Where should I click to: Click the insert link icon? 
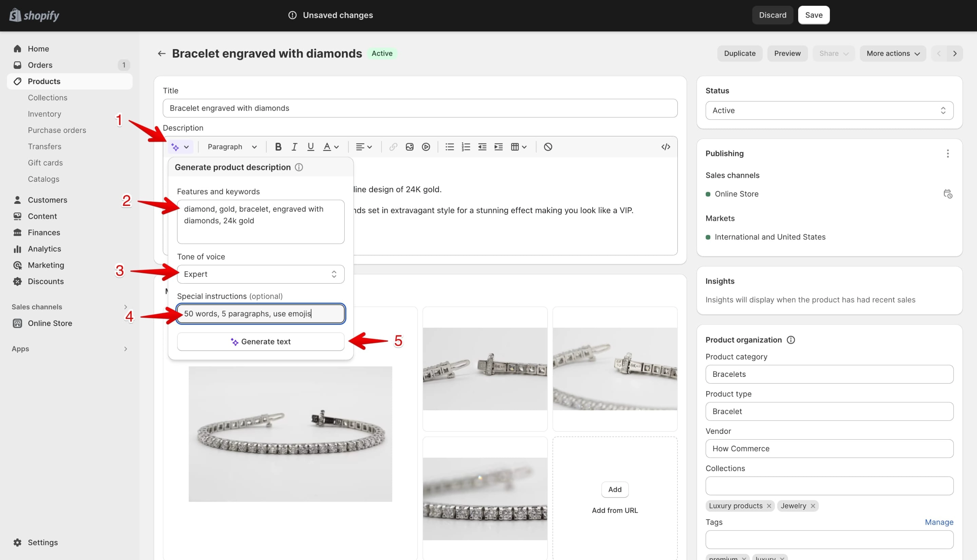click(x=393, y=147)
